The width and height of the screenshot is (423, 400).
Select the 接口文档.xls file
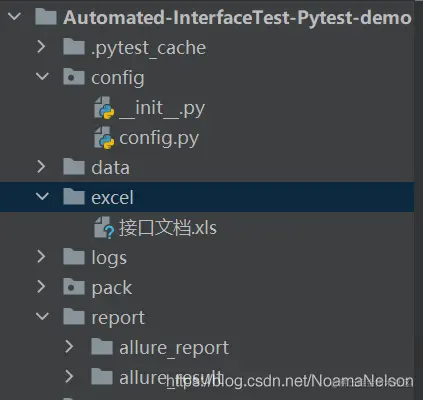pyautogui.click(x=168, y=228)
